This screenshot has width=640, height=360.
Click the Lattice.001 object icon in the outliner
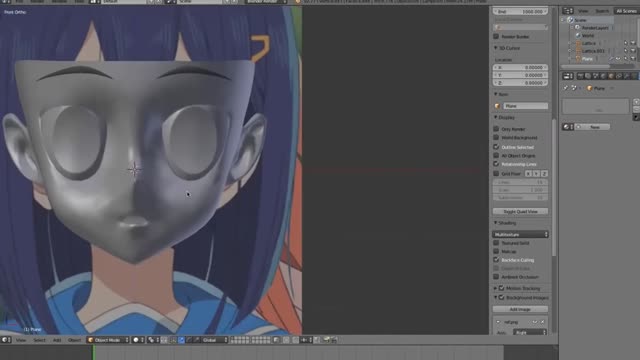tap(578, 51)
